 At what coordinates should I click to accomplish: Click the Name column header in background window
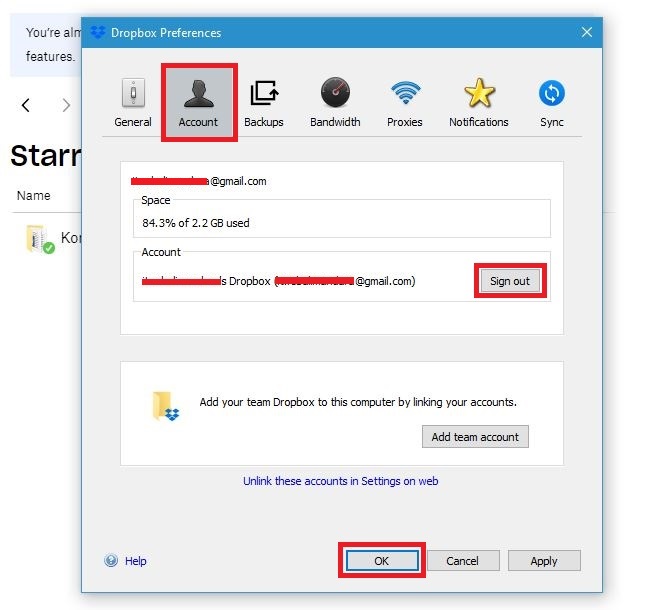pyautogui.click(x=34, y=196)
